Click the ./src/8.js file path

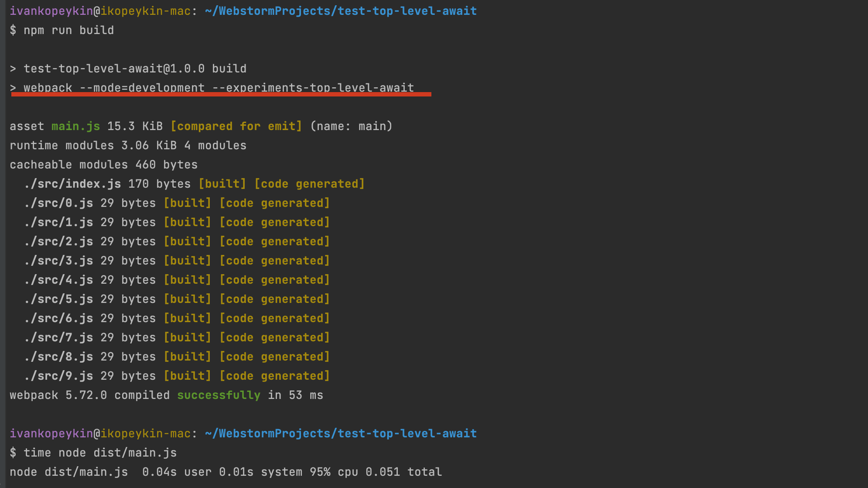tap(58, 357)
